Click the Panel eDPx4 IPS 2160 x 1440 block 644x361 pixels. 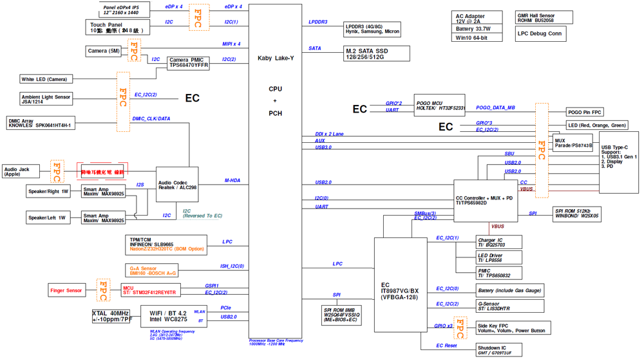(124, 10)
